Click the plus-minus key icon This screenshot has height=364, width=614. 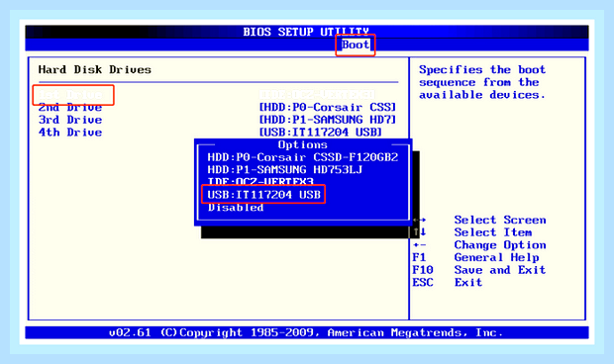click(x=419, y=245)
